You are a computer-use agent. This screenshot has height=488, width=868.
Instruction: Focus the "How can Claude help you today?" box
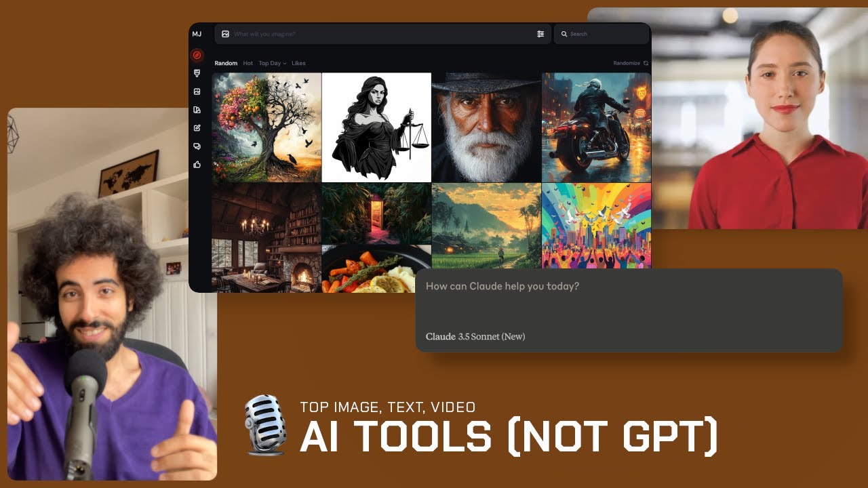coord(629,310)
